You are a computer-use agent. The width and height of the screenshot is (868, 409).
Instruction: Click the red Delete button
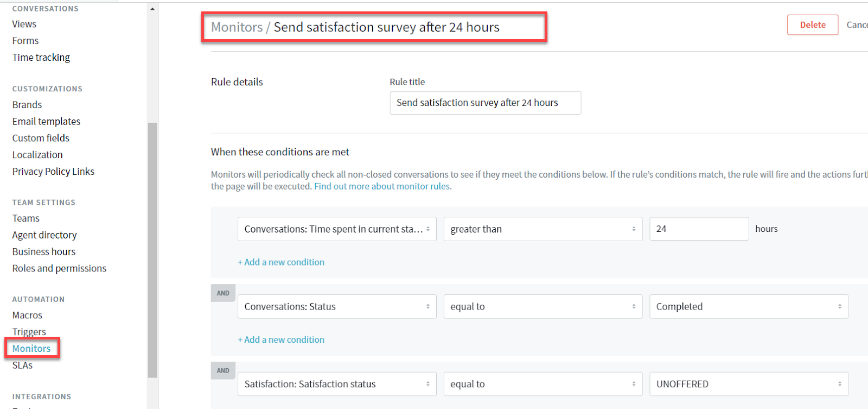(x=812, y=25)
